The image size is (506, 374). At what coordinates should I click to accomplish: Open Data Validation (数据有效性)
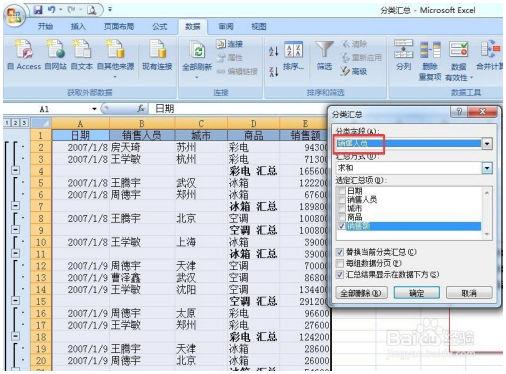tap(459, 60)
